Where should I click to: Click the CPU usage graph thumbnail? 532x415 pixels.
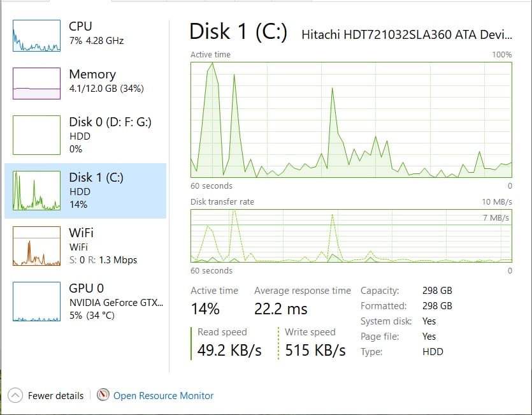tap(36, 36)
